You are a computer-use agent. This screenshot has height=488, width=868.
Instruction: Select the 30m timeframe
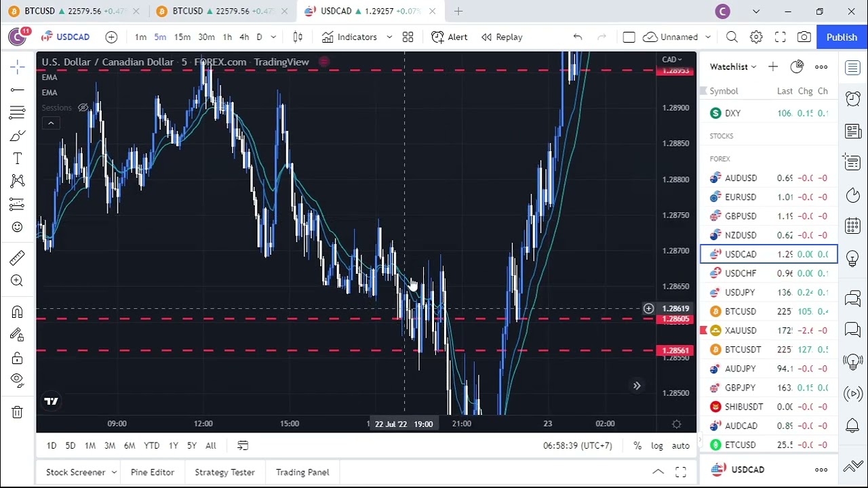pos(206,37)
